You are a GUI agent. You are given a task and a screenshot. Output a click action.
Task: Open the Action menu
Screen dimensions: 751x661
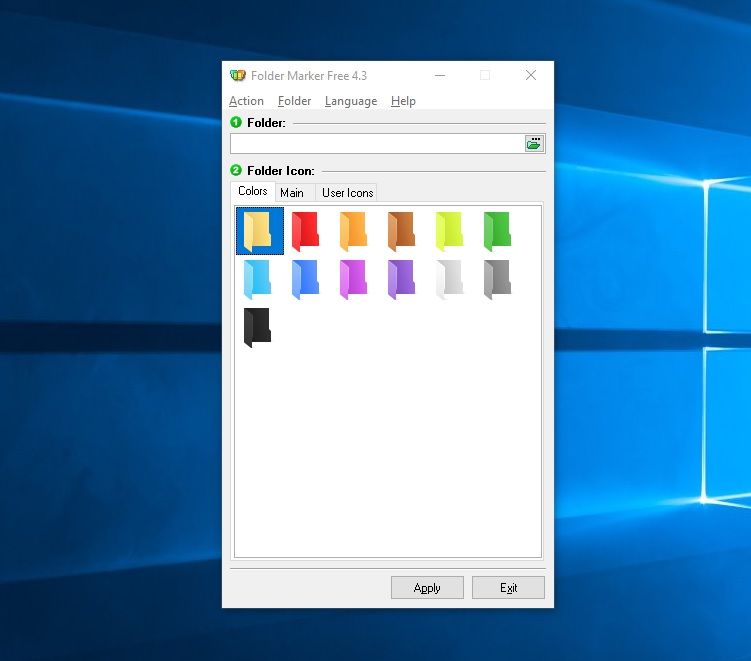point(246,101)
